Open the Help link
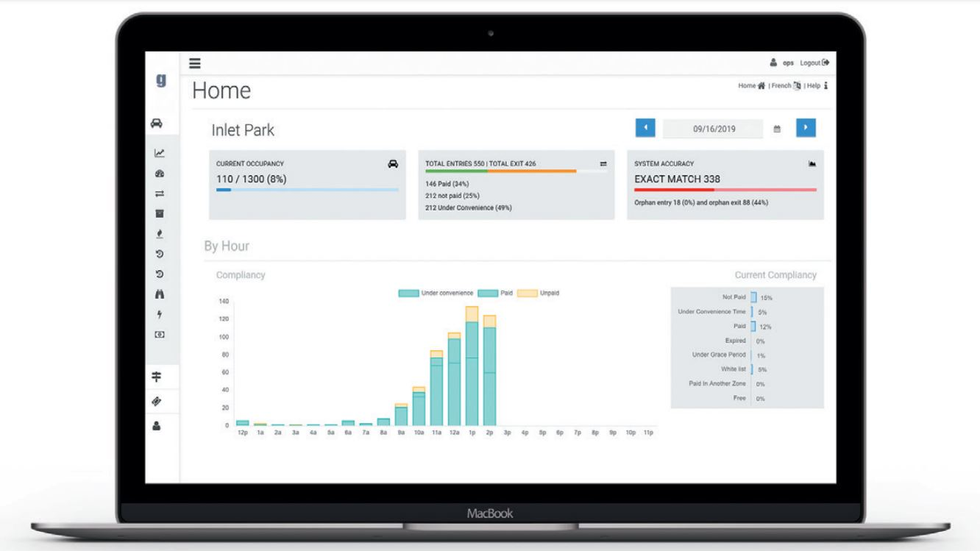The height and width of the screenshot is (551, 980). tap(817, 86)
